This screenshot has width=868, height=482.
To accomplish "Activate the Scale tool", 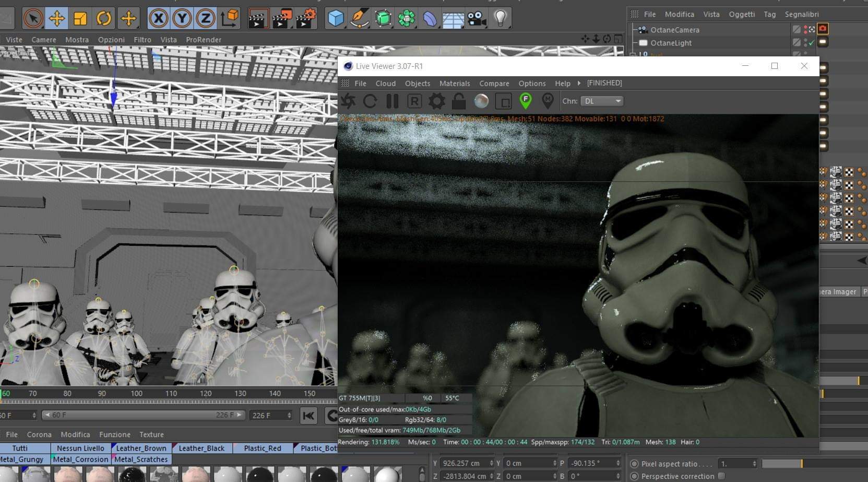I will [80, 18].
